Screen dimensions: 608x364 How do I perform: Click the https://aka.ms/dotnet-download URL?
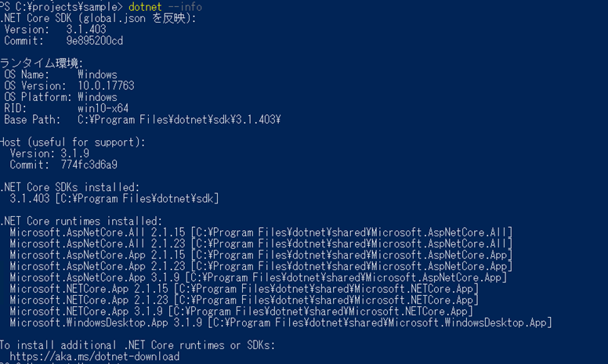tap(95, 356)
